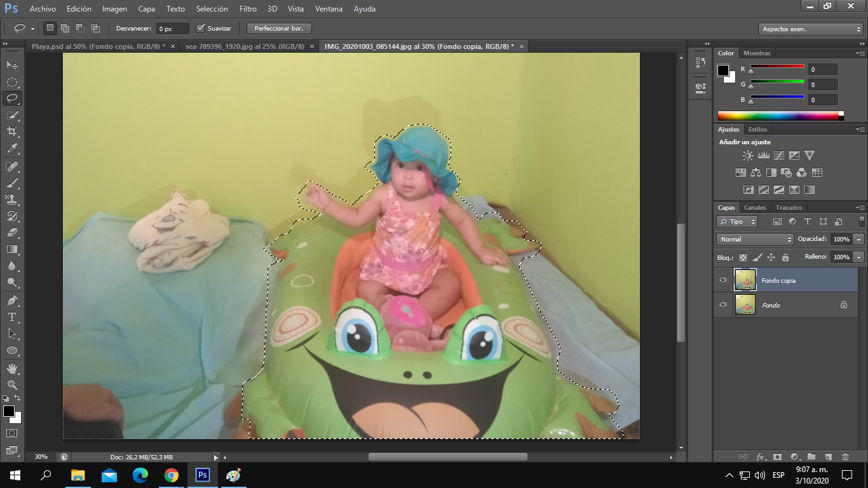Screen dimensions: 868x488
Task: Add a Curves adjustment
Action: [779, 155]
